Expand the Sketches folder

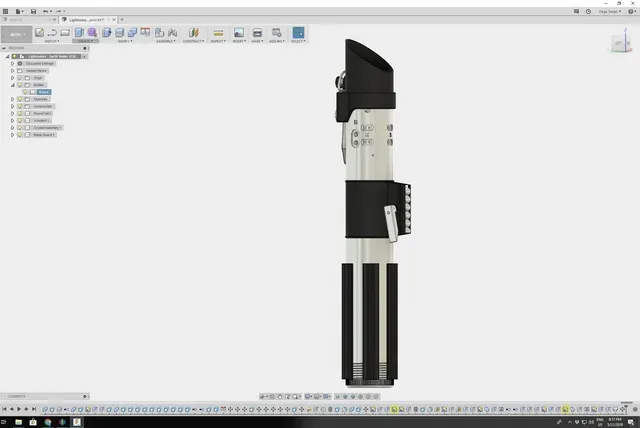coord(13,99)
